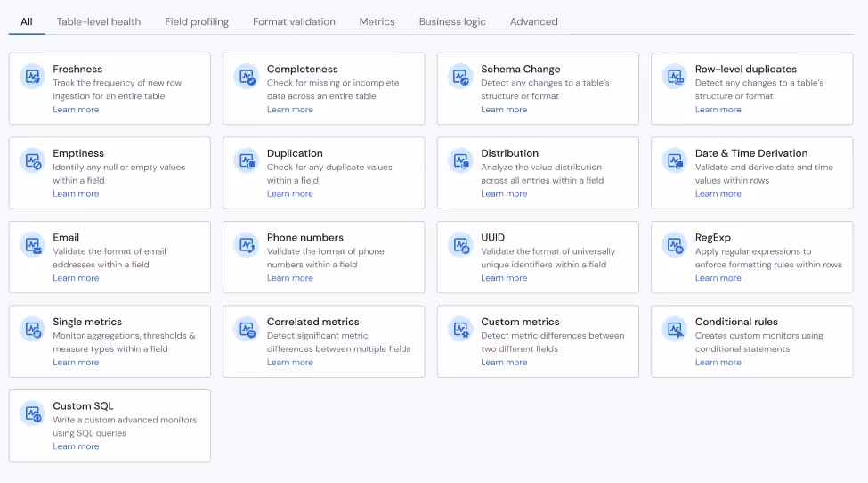Image resolution: width=868 pixels, height=483 pixels.
Task: Open the Business logic tab
Action: click(x=452, y=21)
